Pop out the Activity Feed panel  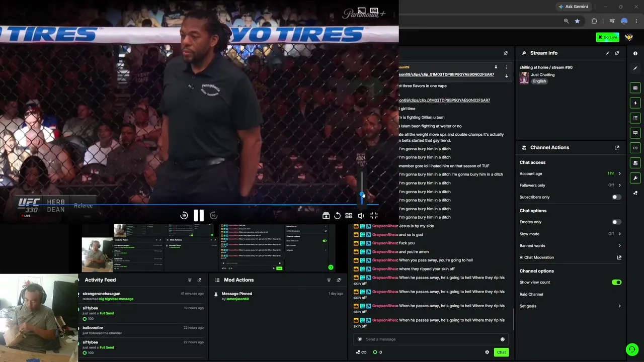[199, 280]
